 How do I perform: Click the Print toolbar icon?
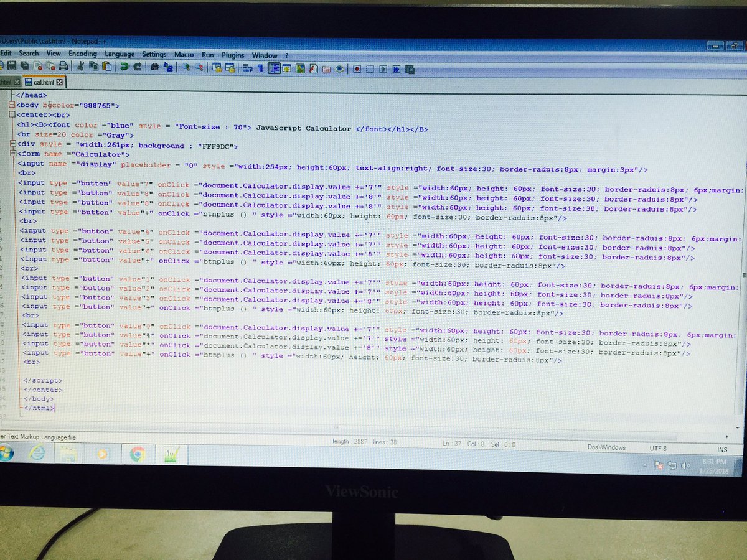[x=63, y=66]
